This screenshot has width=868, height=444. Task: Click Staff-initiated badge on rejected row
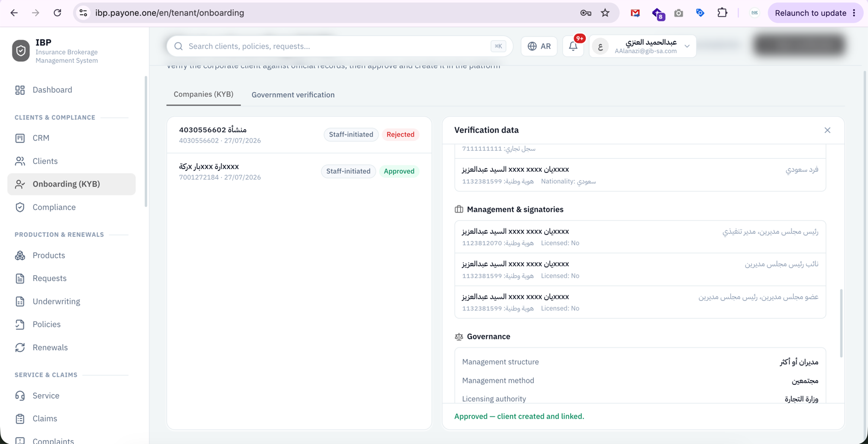(x=351, y=134)
